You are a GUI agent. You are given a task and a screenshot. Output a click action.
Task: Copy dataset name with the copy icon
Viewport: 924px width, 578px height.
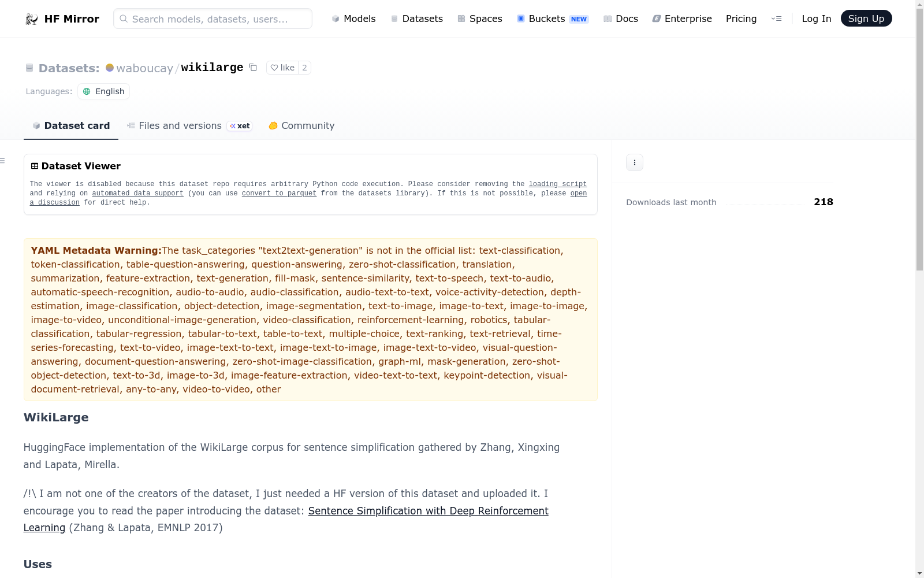click(253, 67)
